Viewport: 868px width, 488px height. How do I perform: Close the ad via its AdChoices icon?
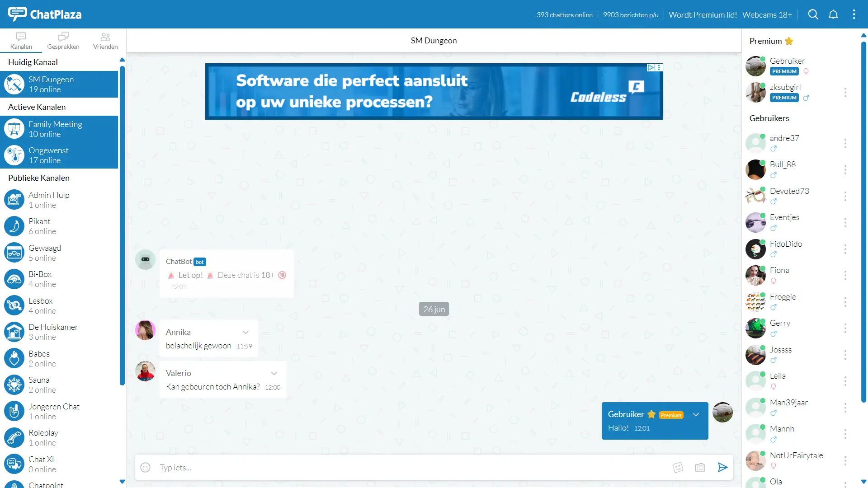(651, 67)
